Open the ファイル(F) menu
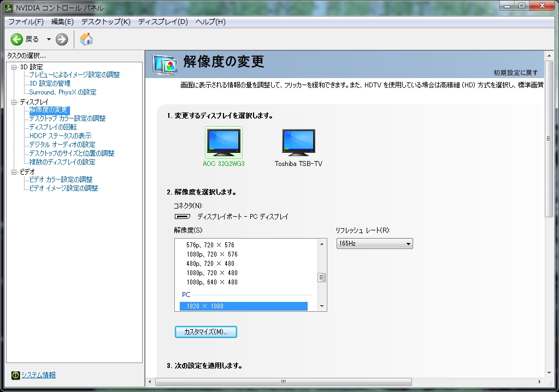Image resolution: width=559 pixels, height=392 pixels. pos(26,22)
